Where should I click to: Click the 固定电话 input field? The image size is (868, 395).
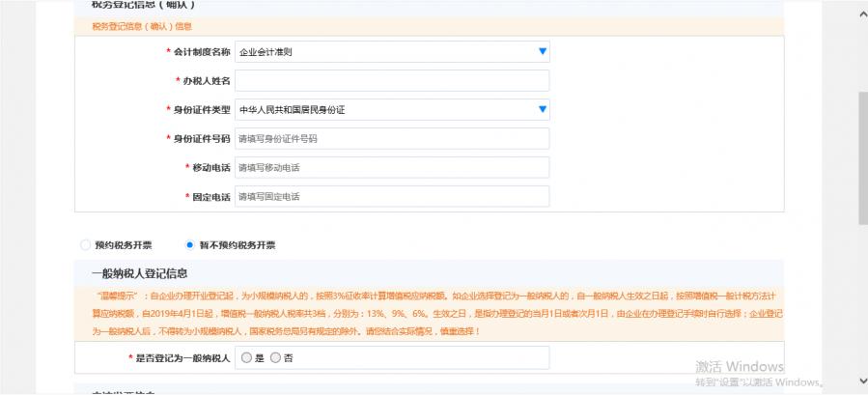[392, 196]
